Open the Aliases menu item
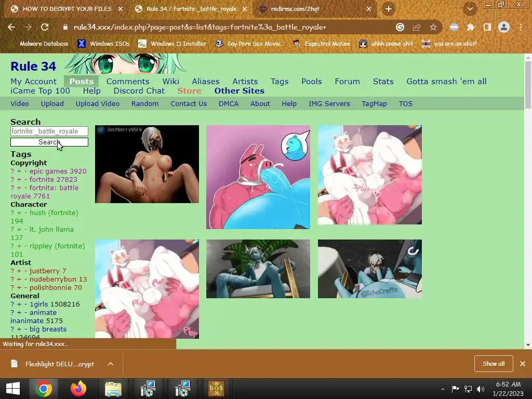Image resolution: width=532 pixels, height=399 pixels. 206,82
